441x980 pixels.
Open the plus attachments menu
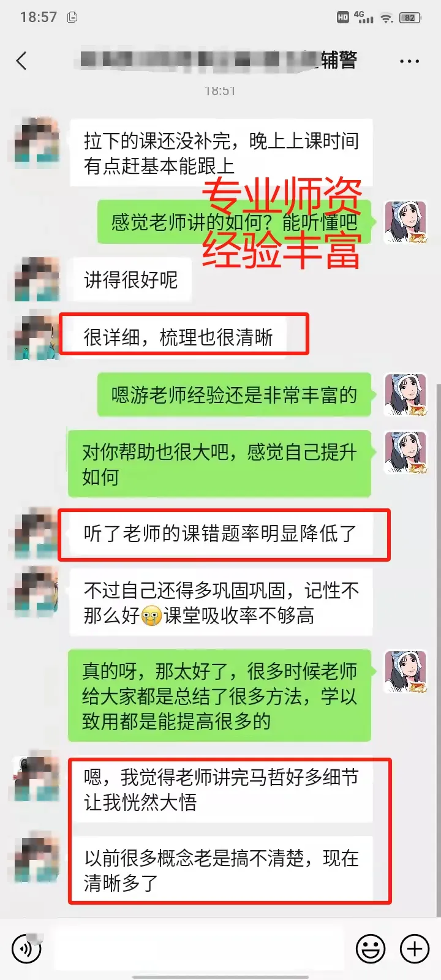pos(415,949)
